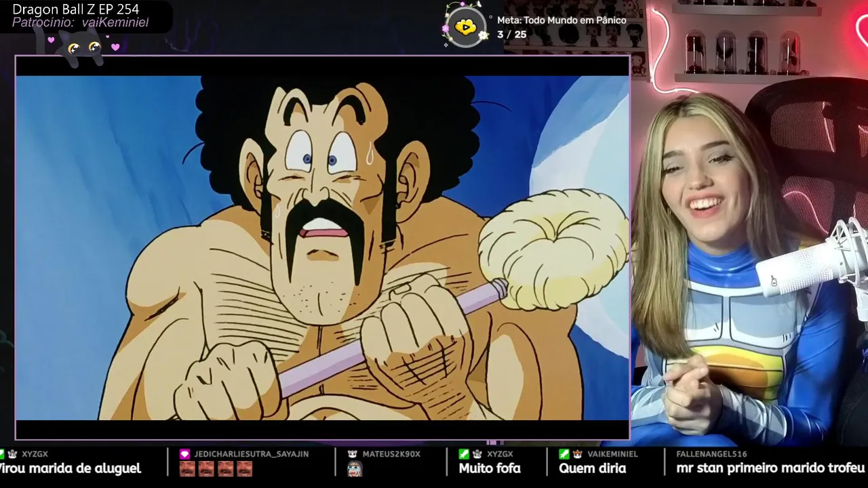Screen dimensions: 868x488
Task: Click first emote in JEDICHARLIESUTRA_SAYAJIN's message
Action: pos(187,469)
